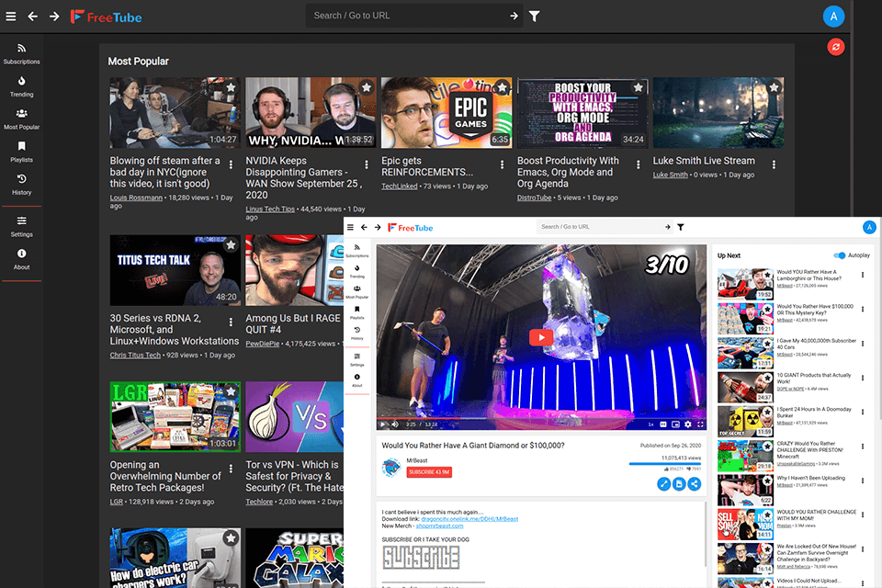Open search filter options next to search bar
Image resolution: width=882 pixels, height=588 pixels.
coord(536,16)
